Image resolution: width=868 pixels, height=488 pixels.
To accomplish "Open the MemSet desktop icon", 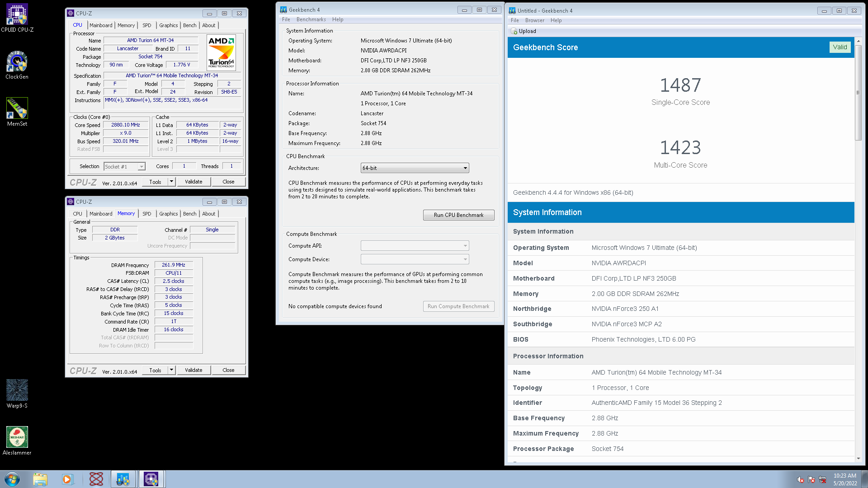I will [x=17, y=112].
